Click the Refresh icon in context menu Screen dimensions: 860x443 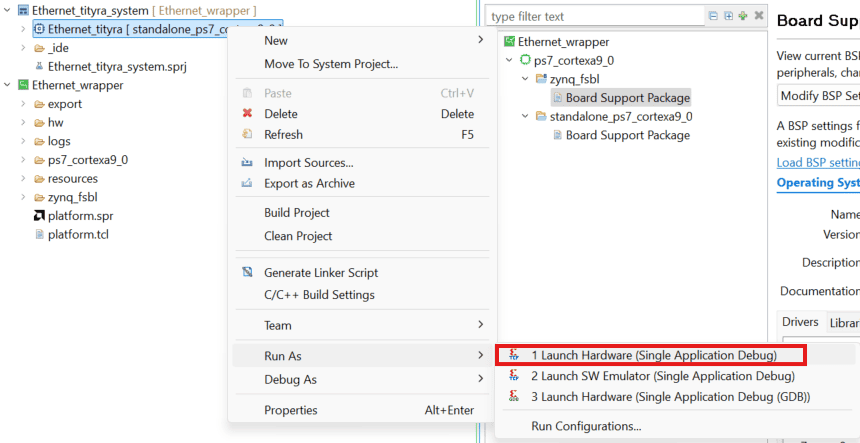248,135
